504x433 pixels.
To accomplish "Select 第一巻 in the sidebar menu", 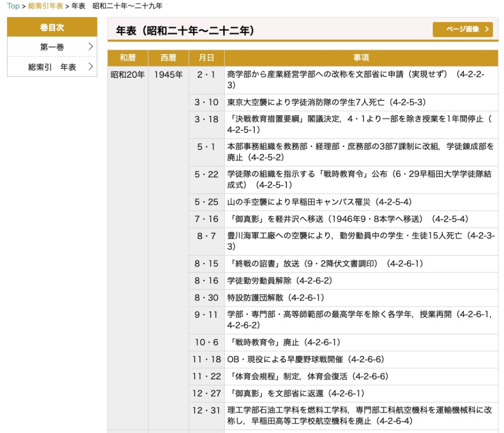I will coord(52,47).
